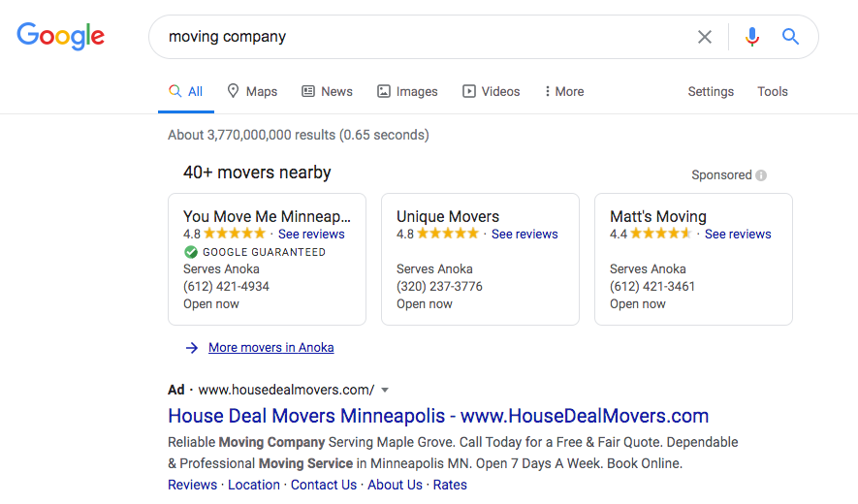
Task: Clear the search box with the X icon
Action: pos(705,37)
